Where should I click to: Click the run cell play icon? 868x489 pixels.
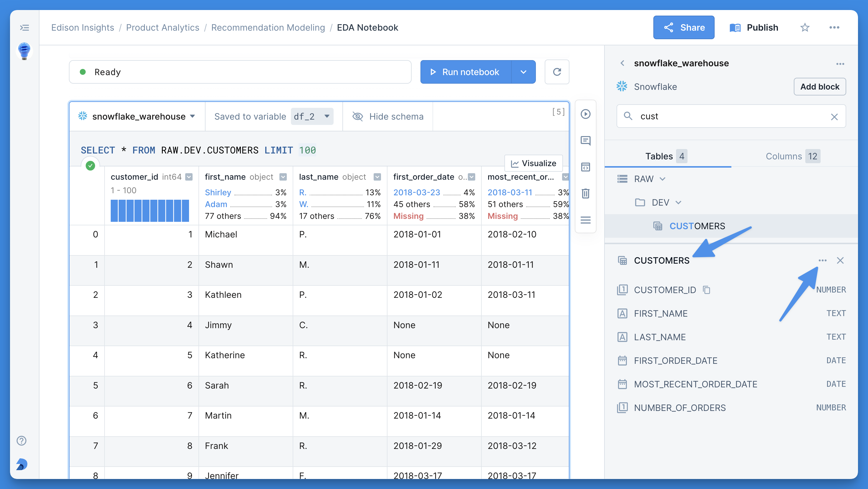(585, 114)
